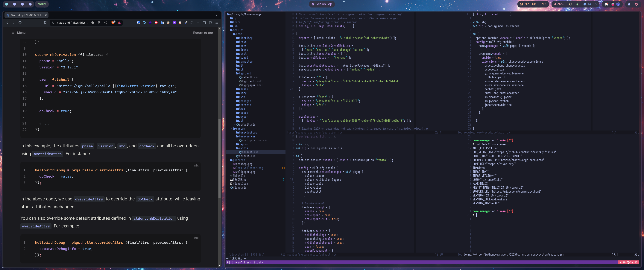The height and width of the screenshot is (270, 644).
Task: Open reader mode from address bar
Action: 99,22
